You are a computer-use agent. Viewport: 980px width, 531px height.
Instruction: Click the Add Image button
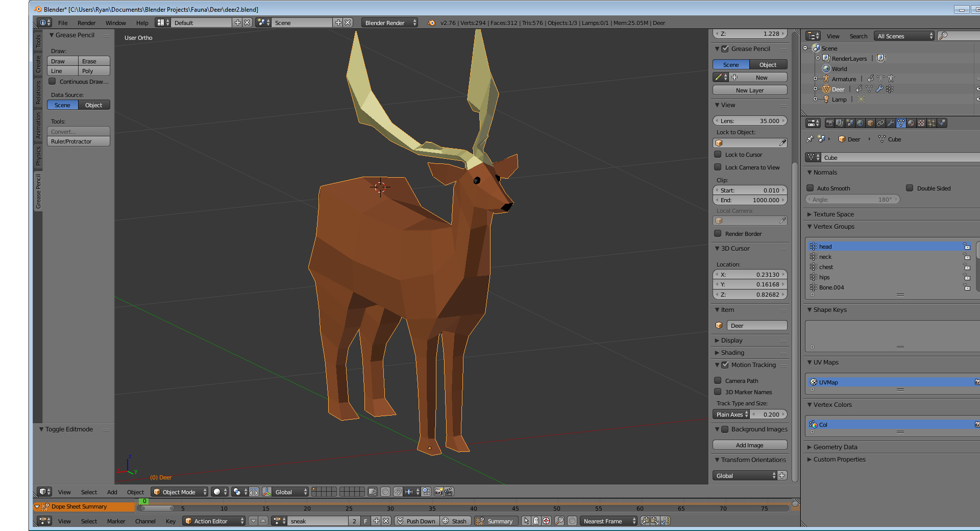750,445
